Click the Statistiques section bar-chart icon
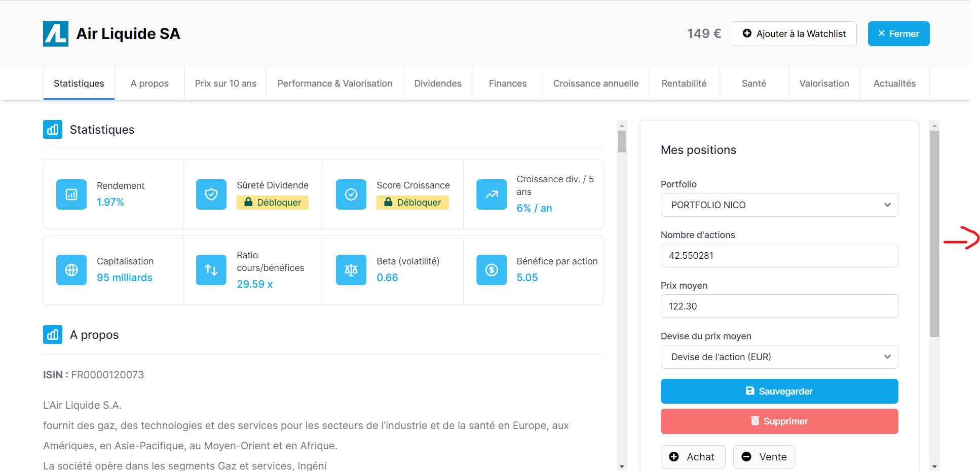Image resolution: width=980 pixels, height=471 pixels. (x=53, y=130)
